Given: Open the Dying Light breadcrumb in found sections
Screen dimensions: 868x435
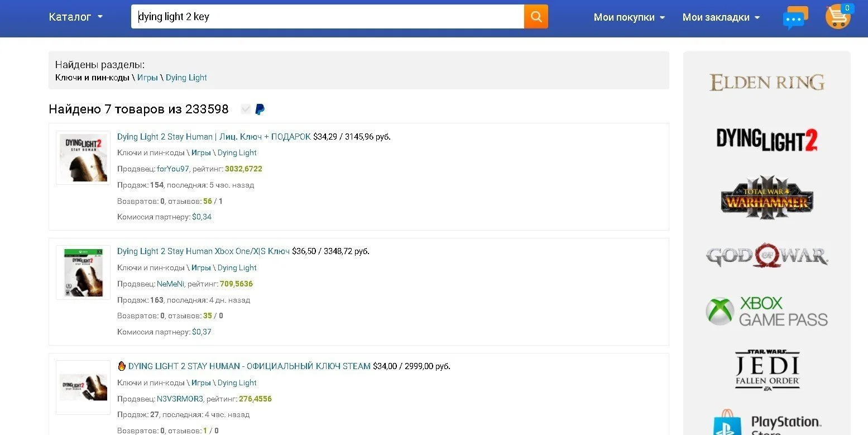Looking at the screenshot, I should 186,78.
